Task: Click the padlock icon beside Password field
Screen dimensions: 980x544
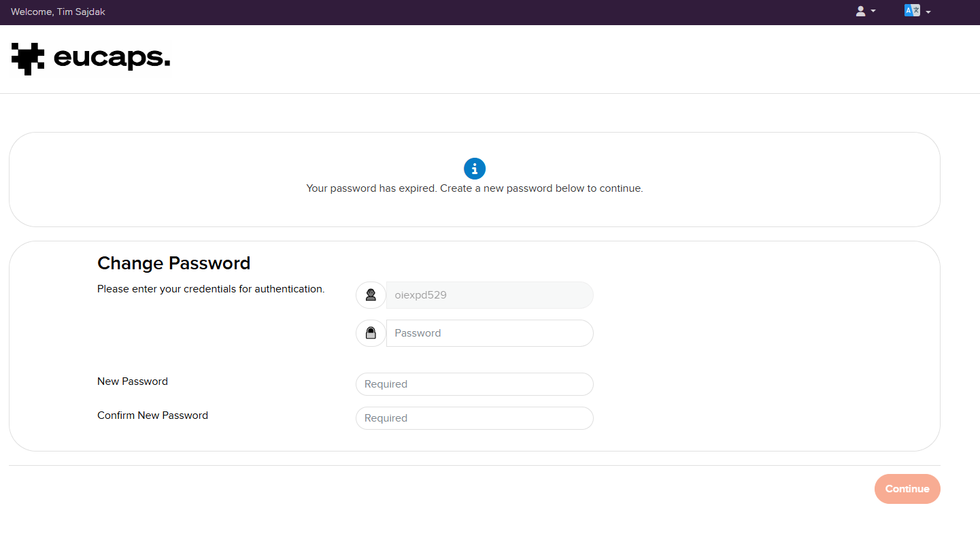Action: tap(371, 333)
